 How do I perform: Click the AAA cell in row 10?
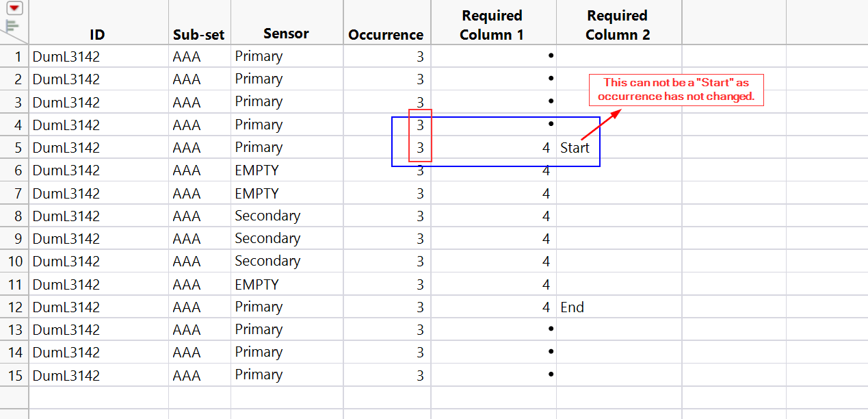tap(187, 262)
